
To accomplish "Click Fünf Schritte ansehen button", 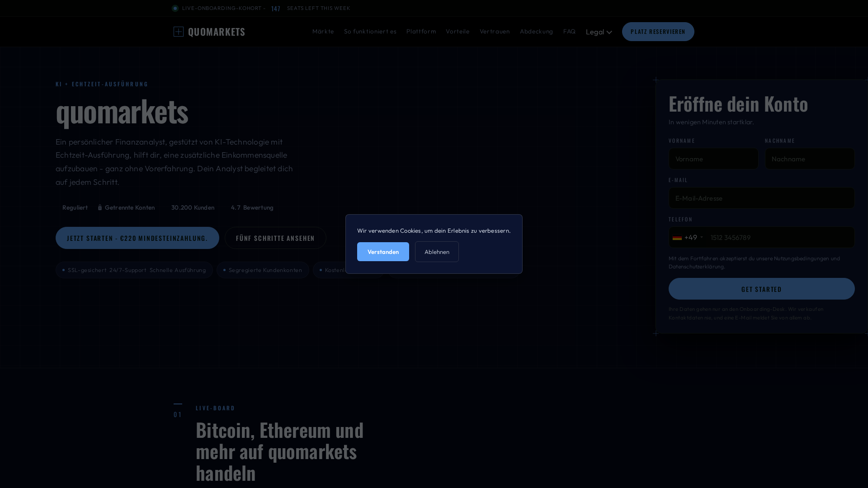I will [x=275, y=238].
